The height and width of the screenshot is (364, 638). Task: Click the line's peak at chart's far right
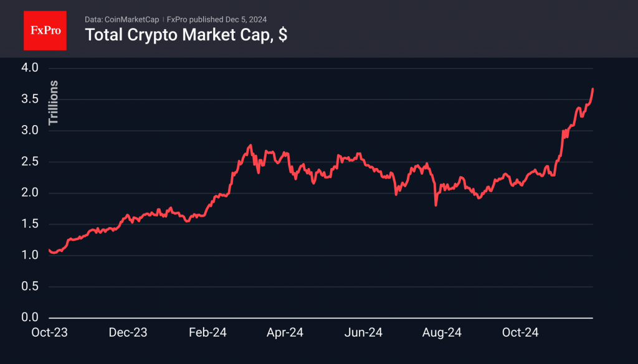(x=593, y=90)
